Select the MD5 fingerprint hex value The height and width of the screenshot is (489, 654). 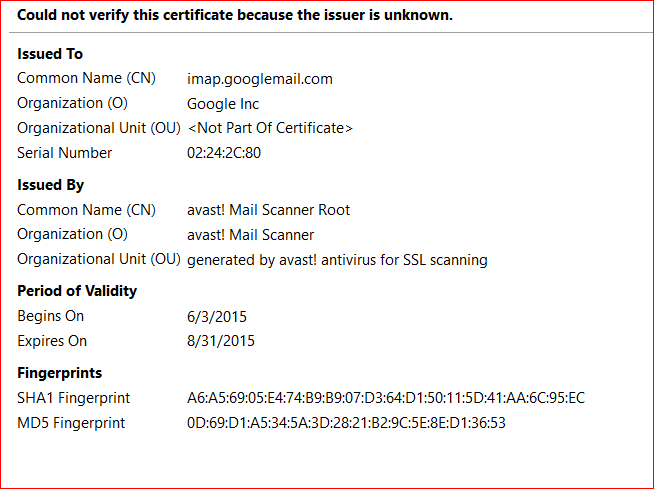pyautogui.click(x=346, y=423)
